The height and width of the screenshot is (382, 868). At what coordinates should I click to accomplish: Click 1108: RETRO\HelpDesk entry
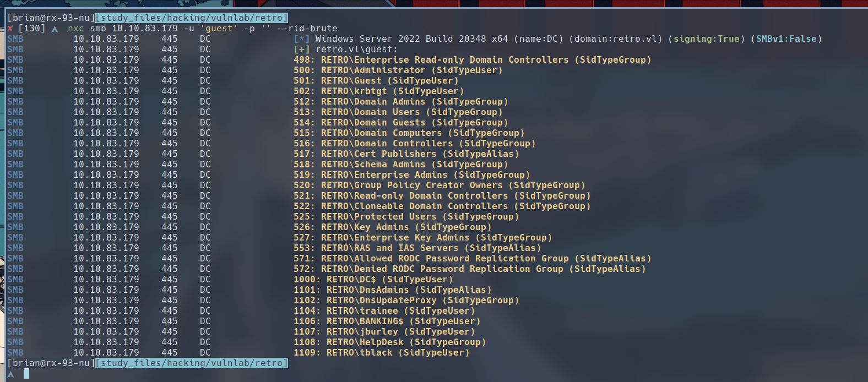pos(390,342)
